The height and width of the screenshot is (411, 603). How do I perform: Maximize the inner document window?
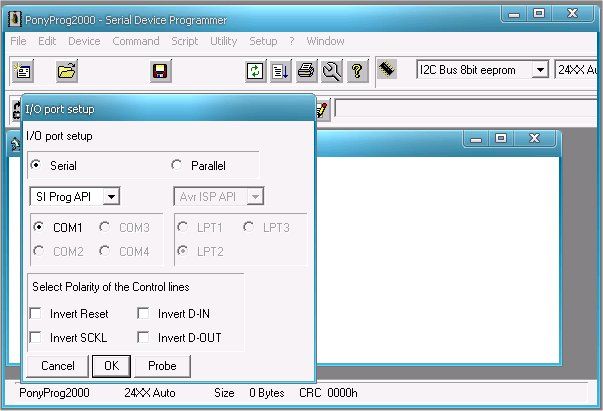(501, 138)
